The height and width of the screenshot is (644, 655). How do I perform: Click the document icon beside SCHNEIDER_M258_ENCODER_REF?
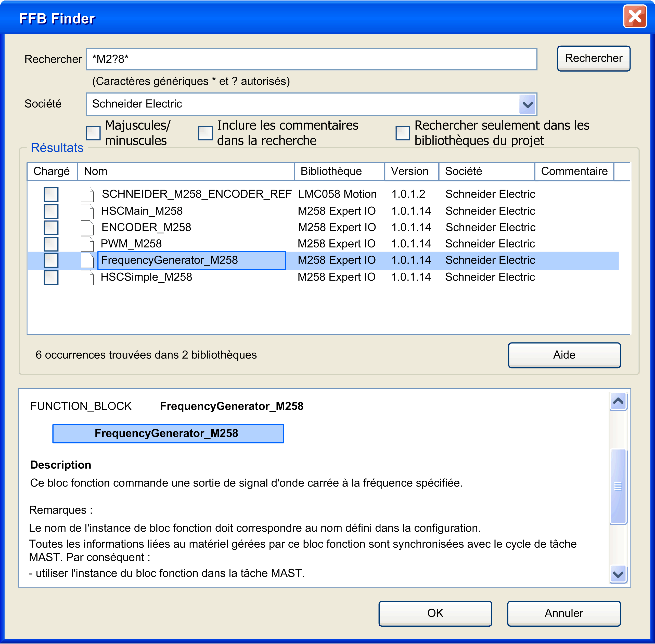pyautogui.click(x=87, y=194)
